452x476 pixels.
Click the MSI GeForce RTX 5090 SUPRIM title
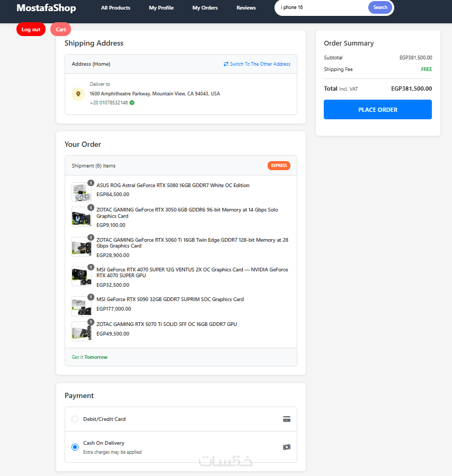[170, 299]
